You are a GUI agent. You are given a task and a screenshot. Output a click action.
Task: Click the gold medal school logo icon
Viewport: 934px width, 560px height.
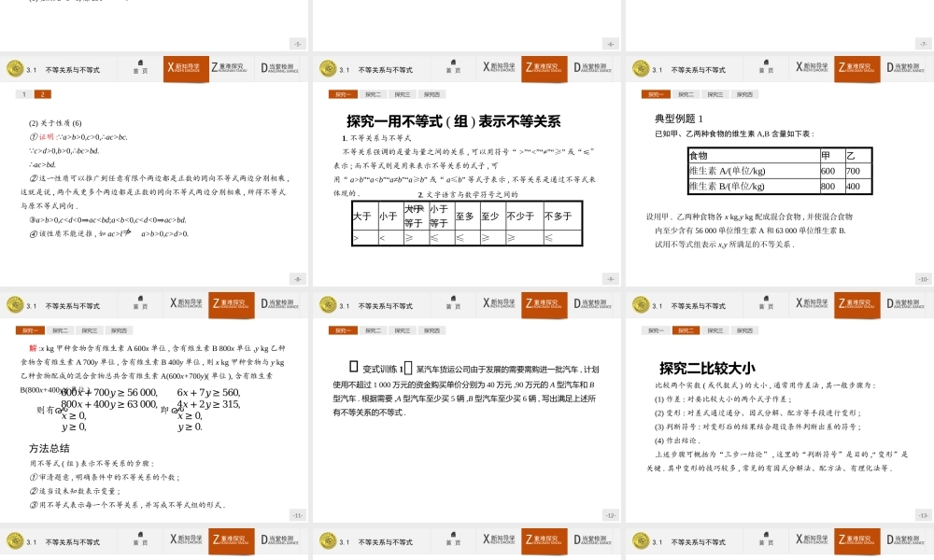pyautogui.click(x=16, y=68)
